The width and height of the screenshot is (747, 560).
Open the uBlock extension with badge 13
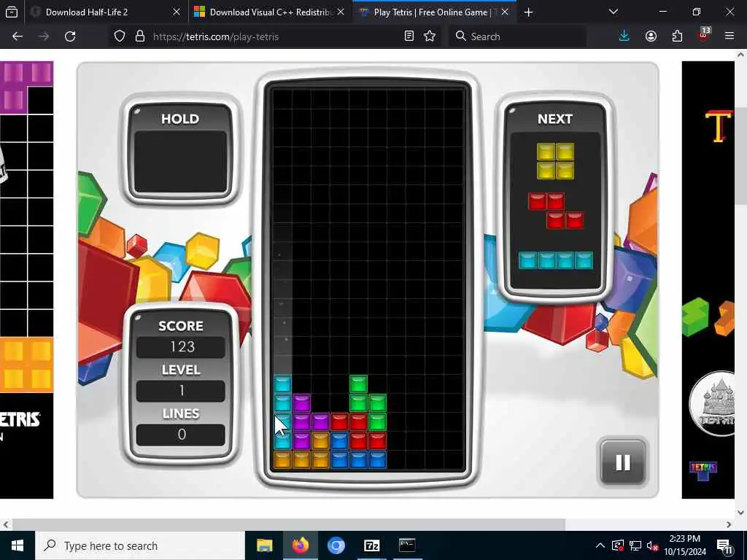click(x=704, y=35)
